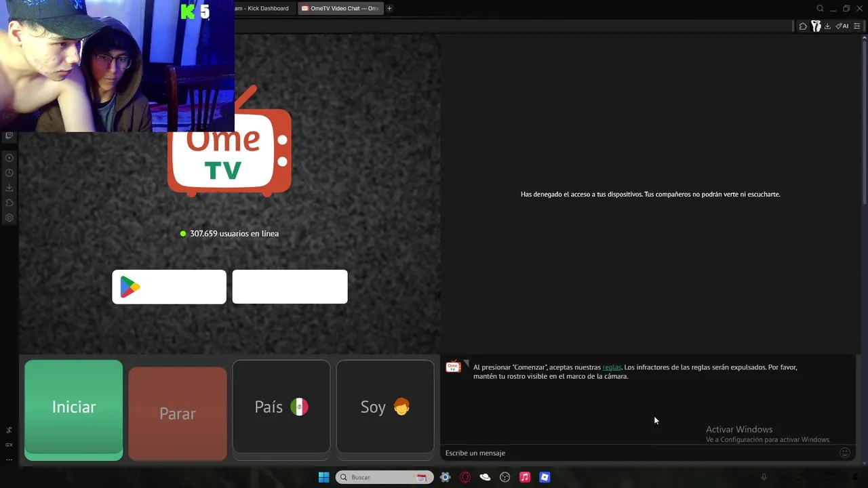Open the extensions cube icon in toolbar

click(x=803, y=26)
